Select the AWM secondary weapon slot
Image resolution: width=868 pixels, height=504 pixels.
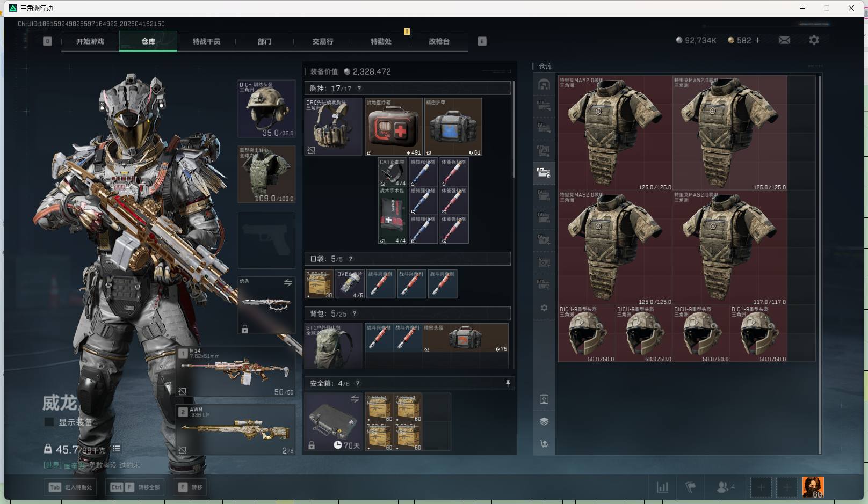[x=236, y=430]
